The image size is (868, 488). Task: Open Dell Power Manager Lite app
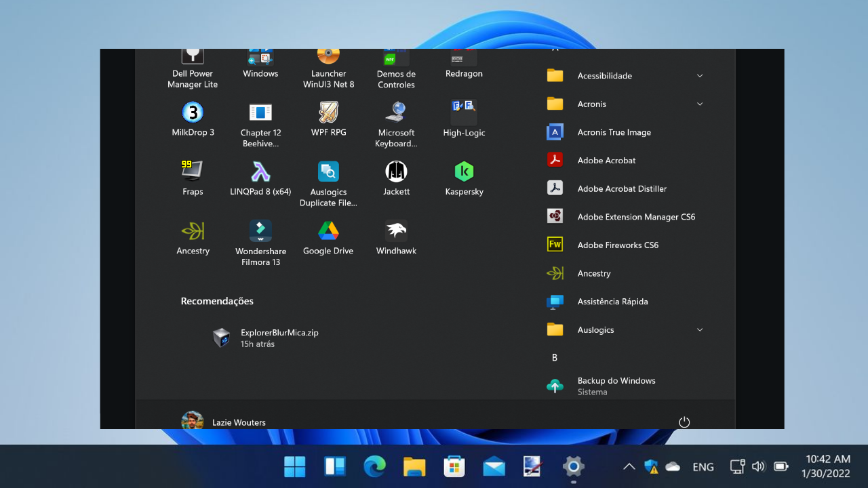click(193, 69)
